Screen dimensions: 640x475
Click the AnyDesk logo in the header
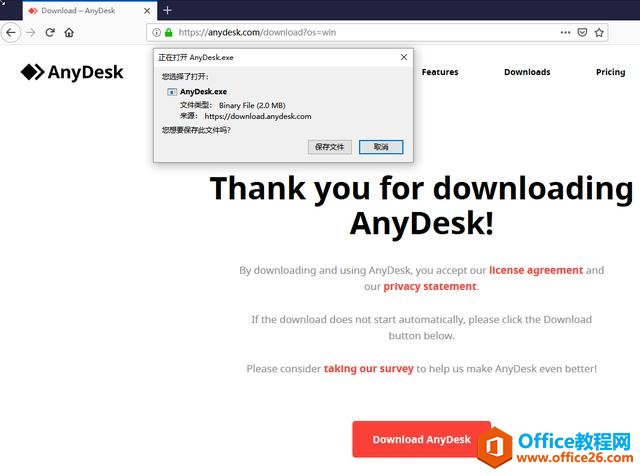click(72, 72)
